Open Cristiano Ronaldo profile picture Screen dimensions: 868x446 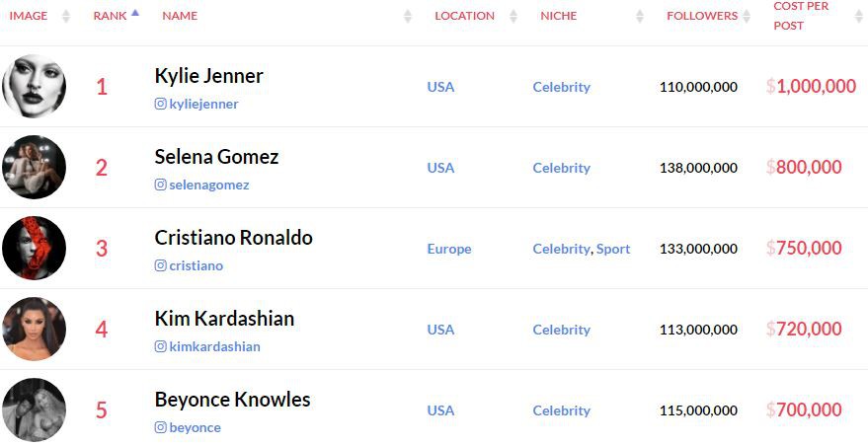click(35, 248)
